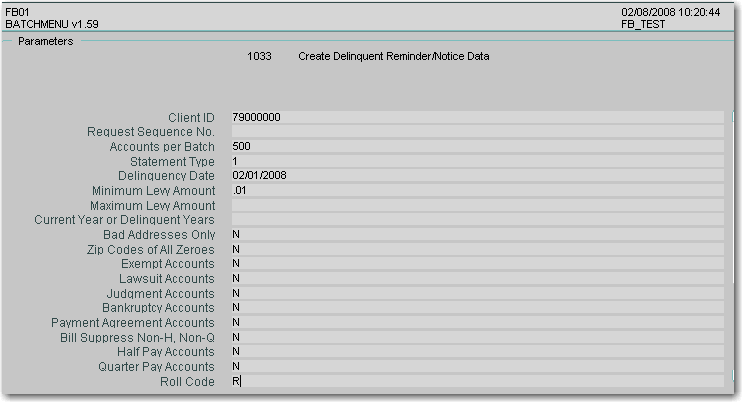Click the Exempt Accounts field
This screenshot has width=742, height=402.
pyautogui.click(x=476, y=264)
